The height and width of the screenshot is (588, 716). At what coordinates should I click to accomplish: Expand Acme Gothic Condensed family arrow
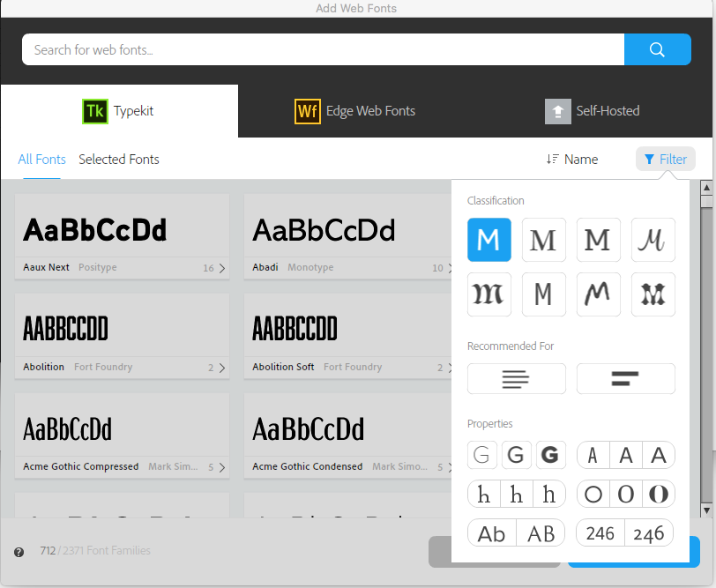[x=450, y=467]
